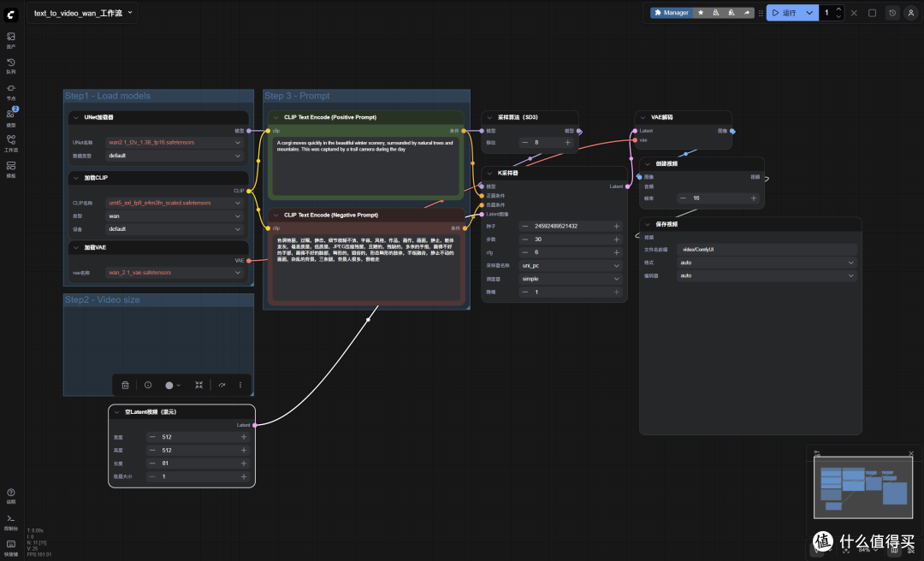924x561 pixels.
Task: Click the blue run workflow button
Action: point(785,12)
